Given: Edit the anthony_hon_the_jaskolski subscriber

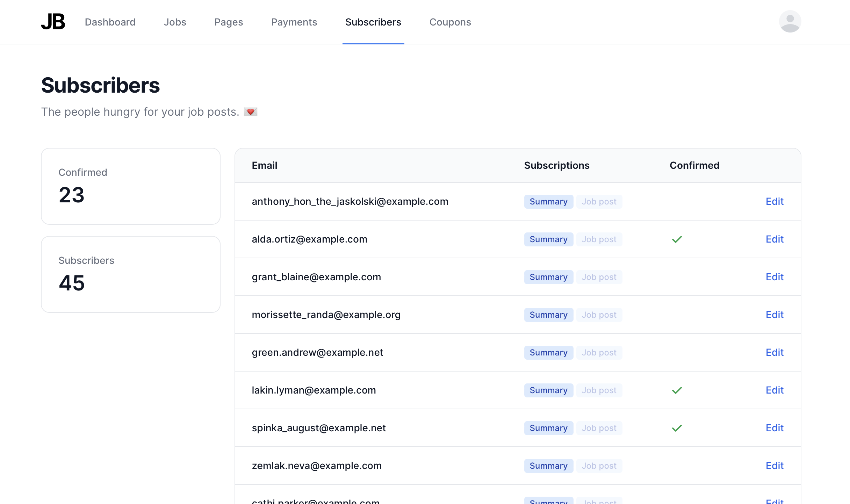Looking at the screenshot, I should [775, 202].
